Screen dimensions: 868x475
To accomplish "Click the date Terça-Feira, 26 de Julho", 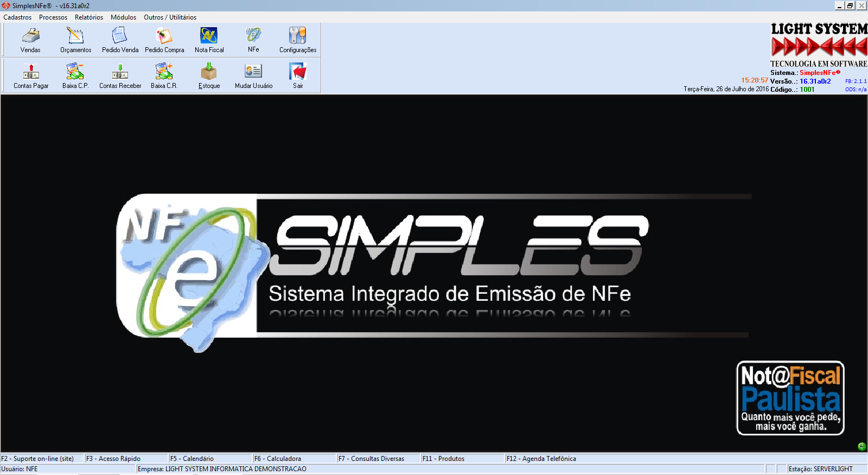I will [x=726, y=89].
